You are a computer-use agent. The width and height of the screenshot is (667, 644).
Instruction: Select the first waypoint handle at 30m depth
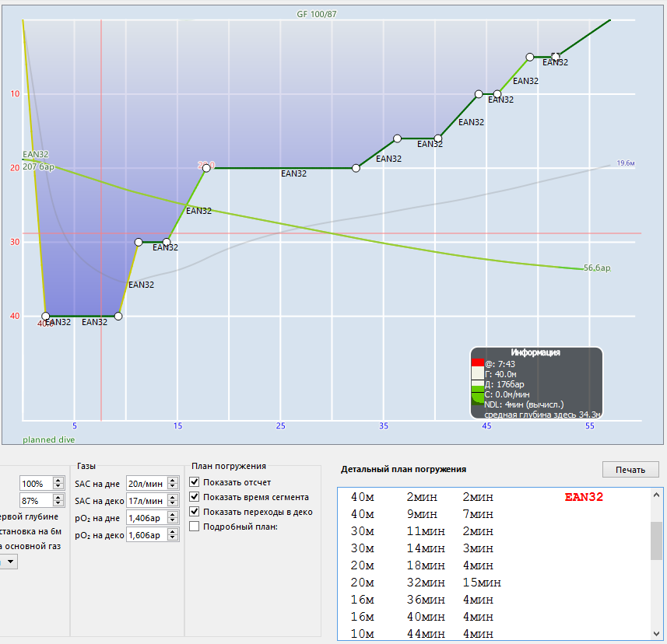pos(139,242)
